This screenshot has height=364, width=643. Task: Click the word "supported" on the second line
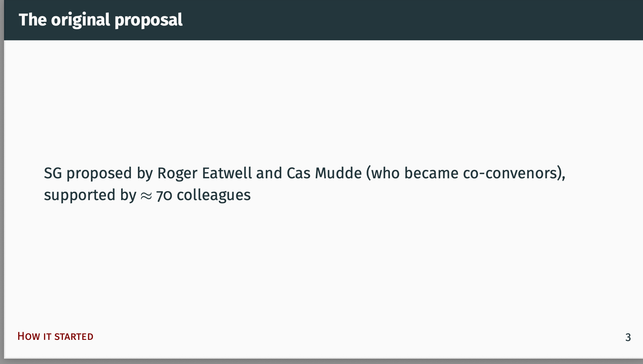click(x=80, y=196)
